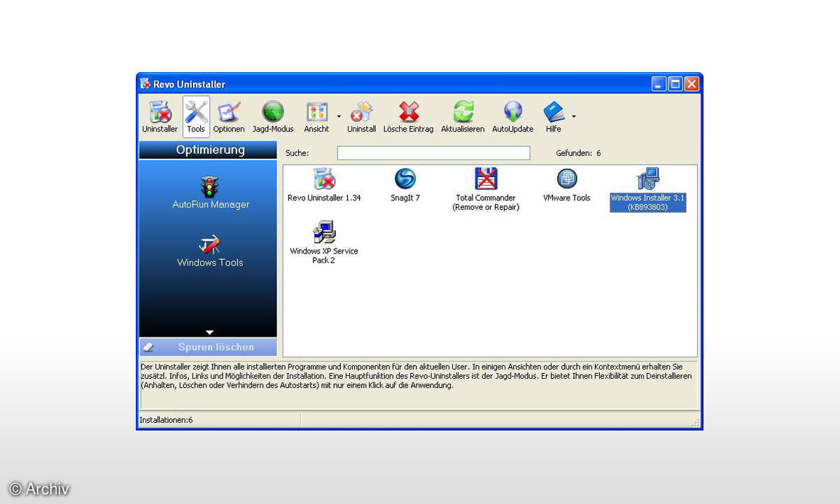Click the Uninstall toolbar icon
The width and height of the screenshot is (840, 504).
[x=362, y=112]
